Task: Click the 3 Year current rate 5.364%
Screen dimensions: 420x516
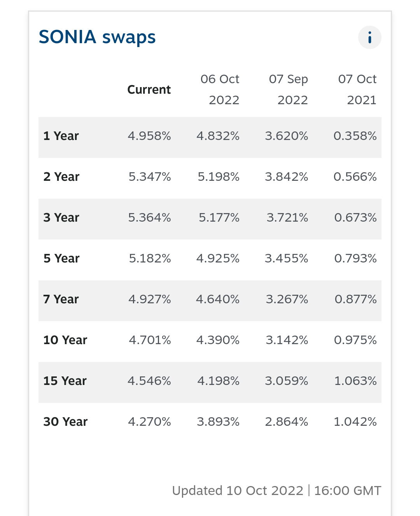Action: click(150, 218)
